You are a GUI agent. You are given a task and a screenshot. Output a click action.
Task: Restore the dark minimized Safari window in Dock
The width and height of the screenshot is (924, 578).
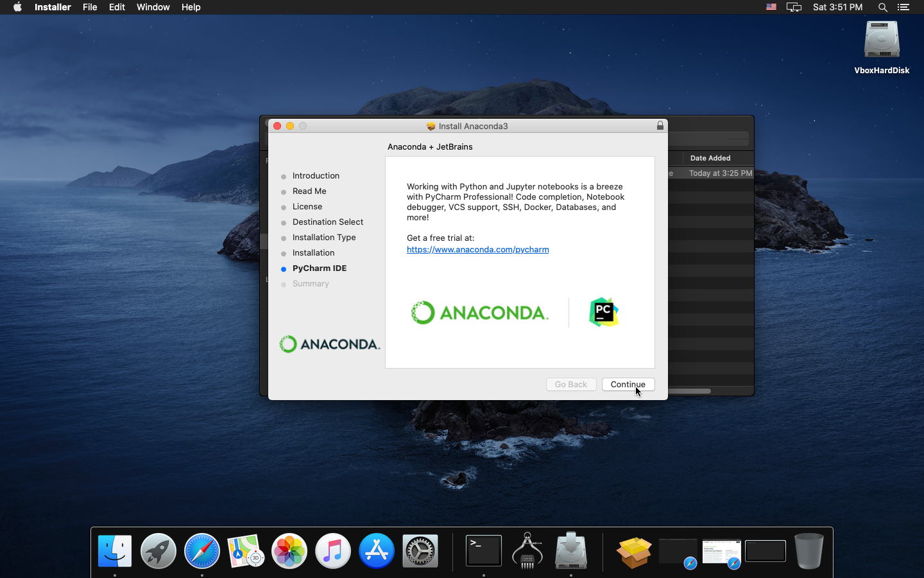click(678, 552)
